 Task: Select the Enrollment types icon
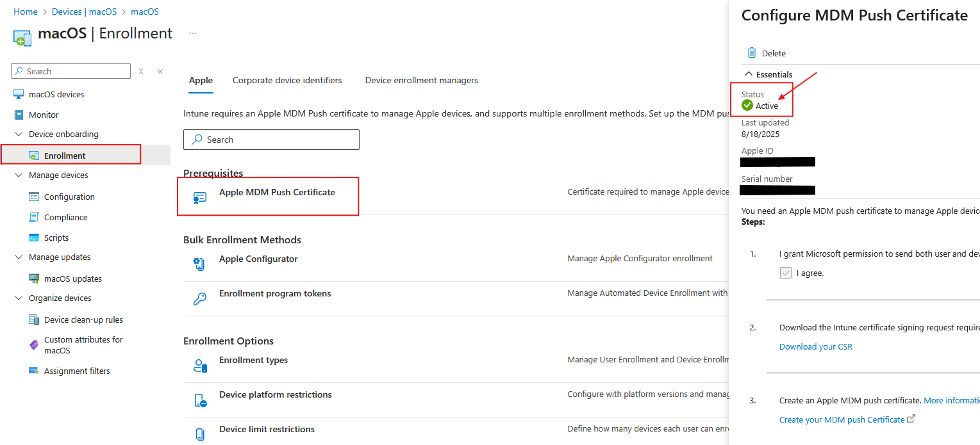point(201,365)
